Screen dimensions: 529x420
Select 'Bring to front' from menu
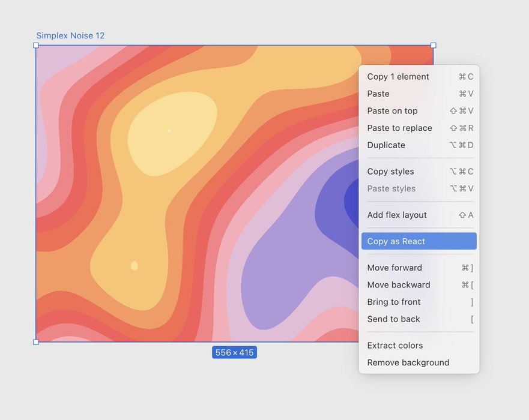(x=394, y=302)
